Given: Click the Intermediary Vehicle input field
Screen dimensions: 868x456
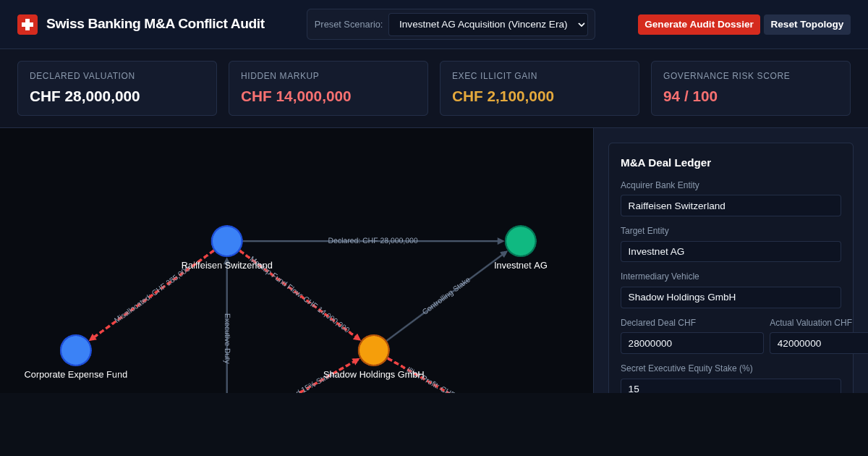Looking at the screenshot, I should (x=731, y=297).
